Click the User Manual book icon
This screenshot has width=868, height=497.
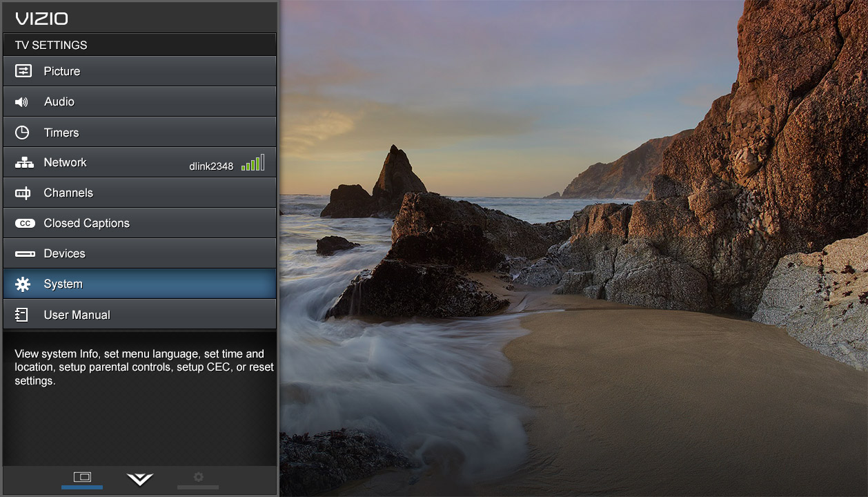pyautogui.click(x=21, y=314)
